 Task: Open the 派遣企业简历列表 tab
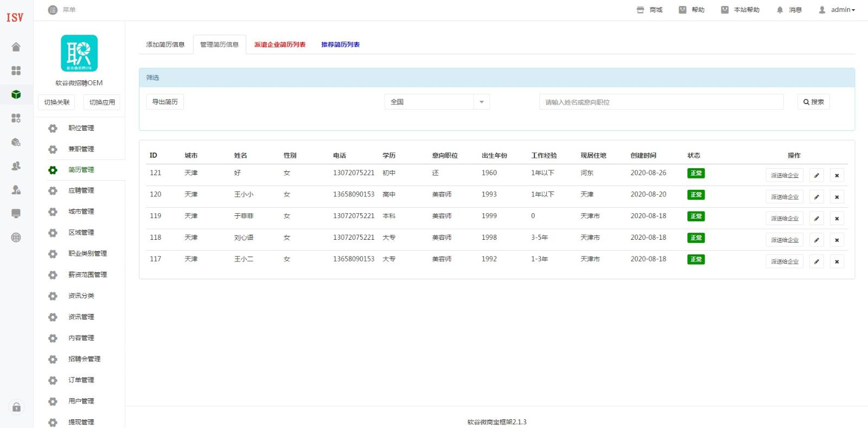[x=280, y=44]
